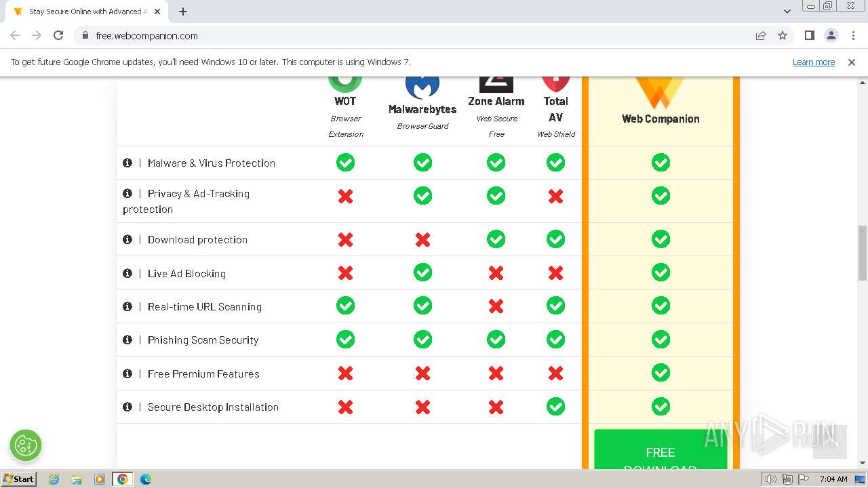Image resolution: width=868 pixels, height=488 pixels.
Task: Click the address bar URL field
Action: (x=407, y=36)
